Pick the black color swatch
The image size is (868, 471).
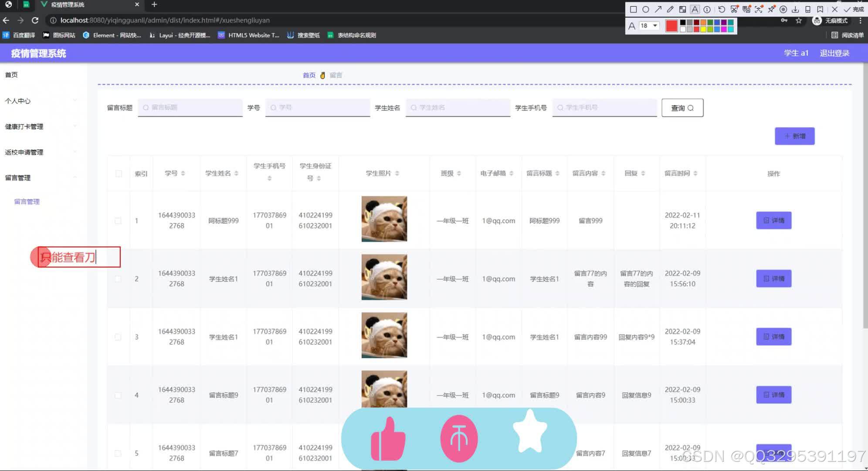click(683, 23)
